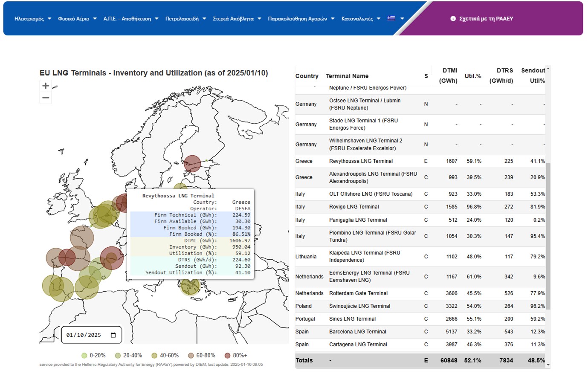
Task: Click Ostsee LNG Terminal / Lubmin row
Action: (x=420, y=104)
